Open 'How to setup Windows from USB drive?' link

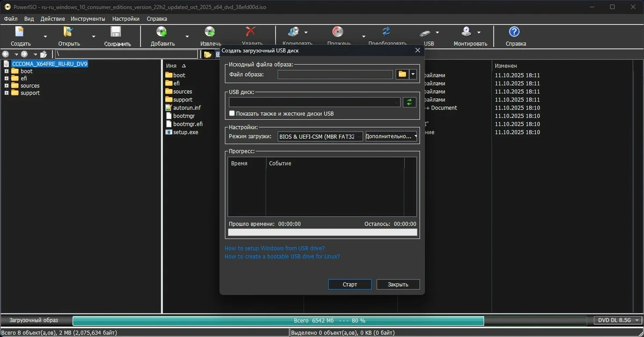pos(275,248)
